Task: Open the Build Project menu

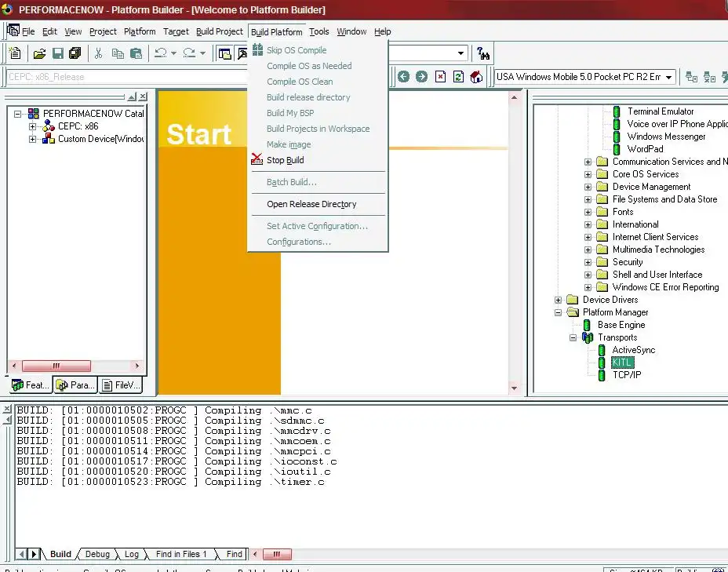Action: (x=220, y=31)
